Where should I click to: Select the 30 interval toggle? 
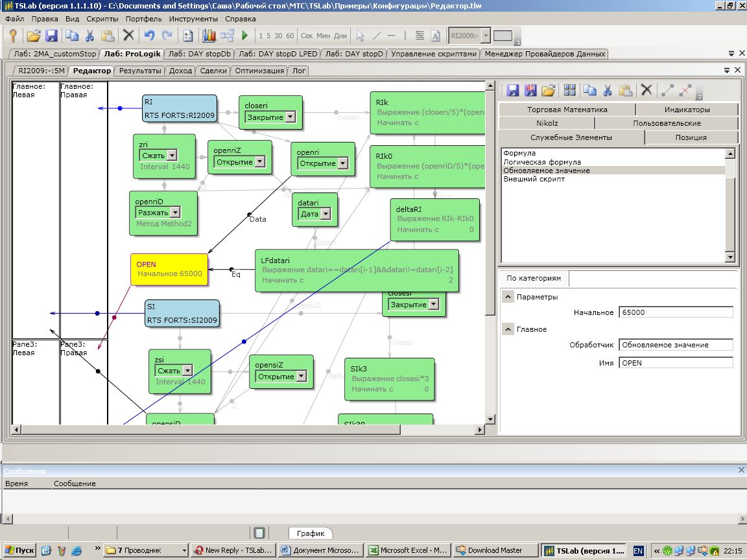(278, 36)
